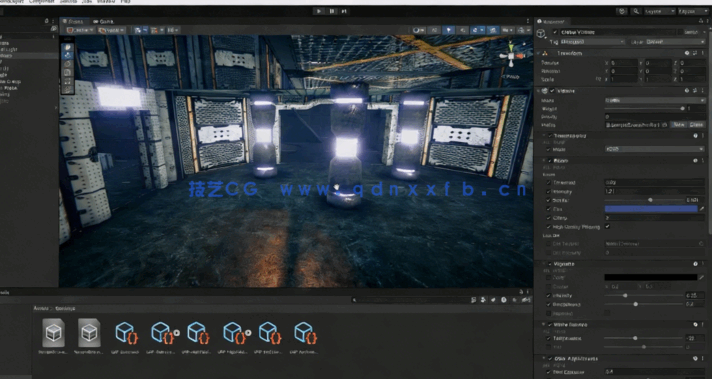The height and width of the screenshot is (379, 712).
Task: Open the Center pivot mode dropdown
Action: 80,30
